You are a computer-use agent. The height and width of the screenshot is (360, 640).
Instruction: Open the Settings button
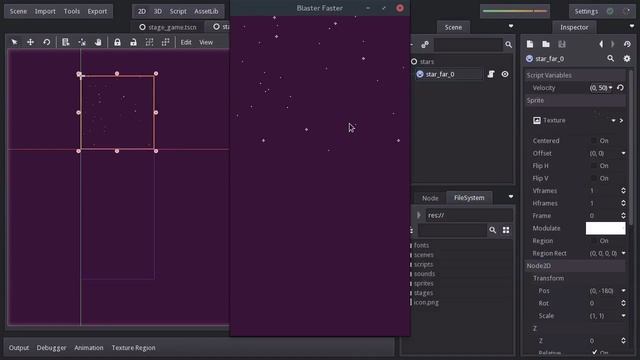[x=586, y=11]
